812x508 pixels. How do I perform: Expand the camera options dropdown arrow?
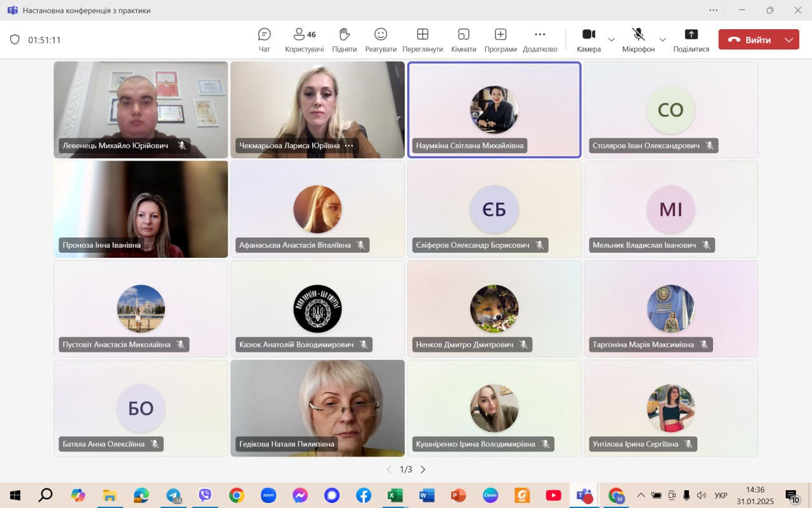[x=612, y=39]
